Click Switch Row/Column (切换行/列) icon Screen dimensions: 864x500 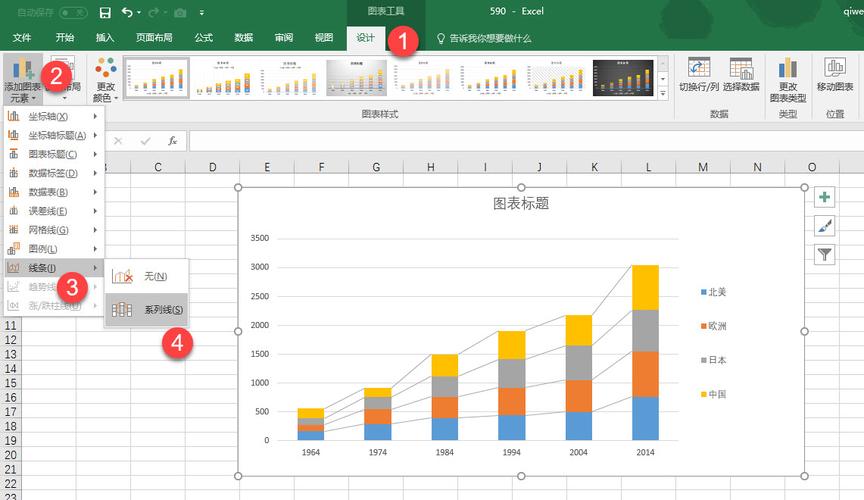click(x=699, y=74)
